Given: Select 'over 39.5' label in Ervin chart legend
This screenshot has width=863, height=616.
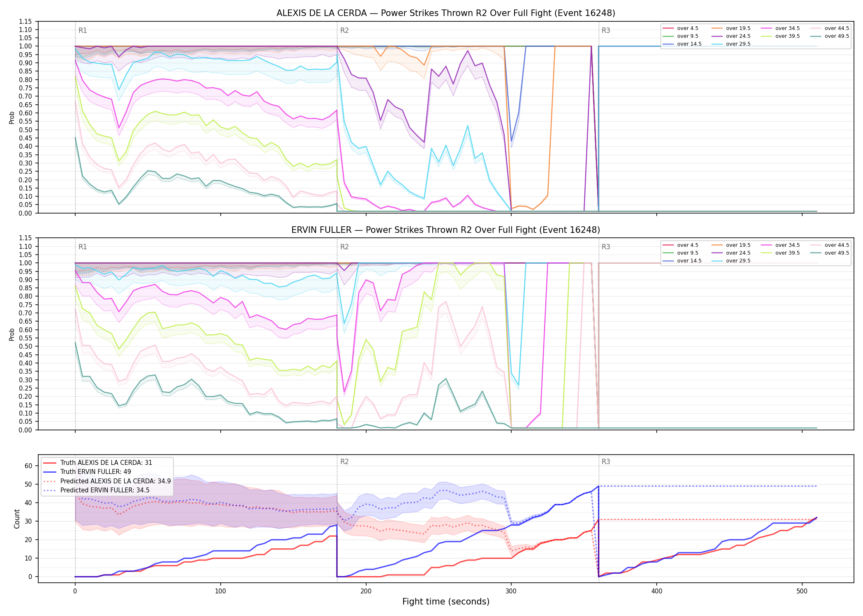Looking at the screenshot, I should click(787, 253).
